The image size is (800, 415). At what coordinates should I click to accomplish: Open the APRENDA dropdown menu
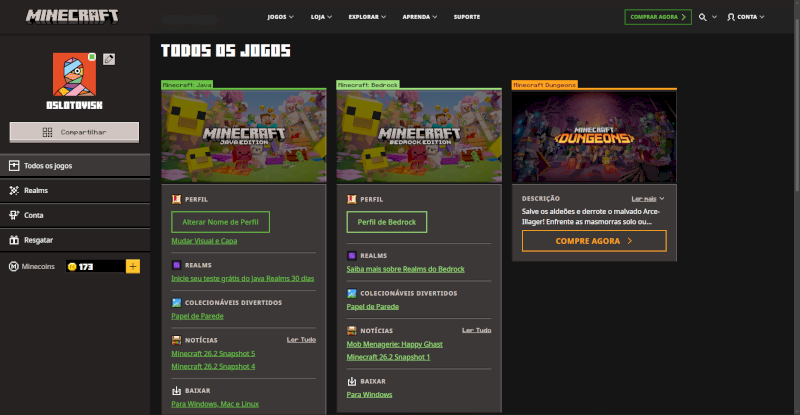coord(419,17)
